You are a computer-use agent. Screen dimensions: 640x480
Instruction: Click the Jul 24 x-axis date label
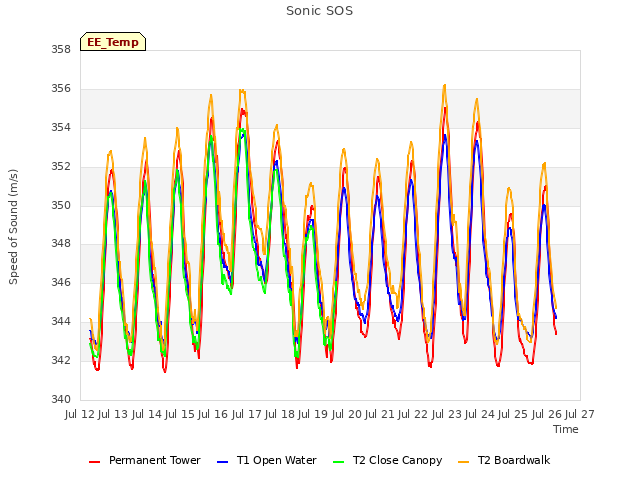click(x=480, y=414)
